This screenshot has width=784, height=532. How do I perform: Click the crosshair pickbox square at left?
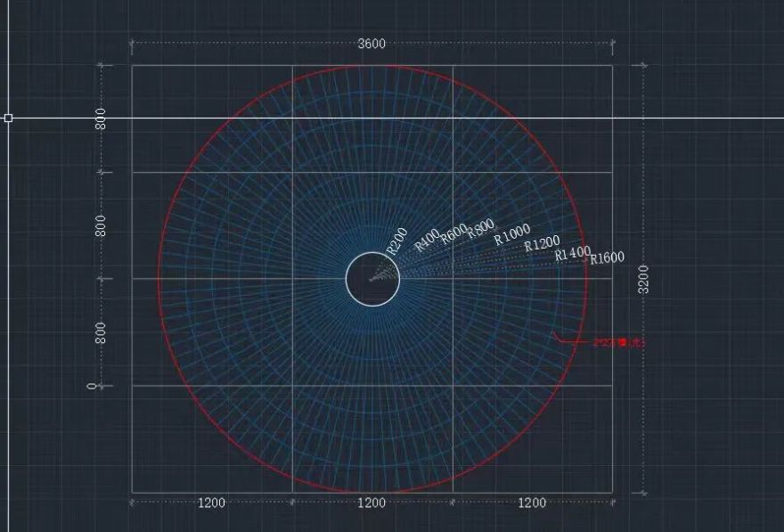(x=8, y=118)
